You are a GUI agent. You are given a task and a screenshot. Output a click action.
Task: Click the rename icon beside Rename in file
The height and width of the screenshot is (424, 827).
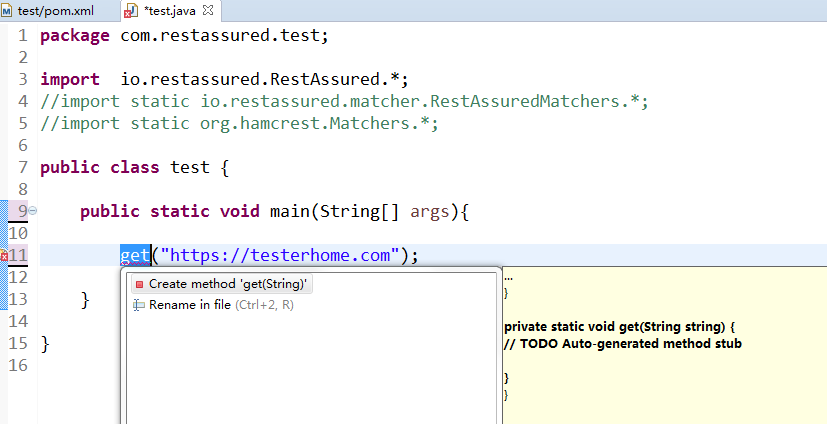pos(139,305)
